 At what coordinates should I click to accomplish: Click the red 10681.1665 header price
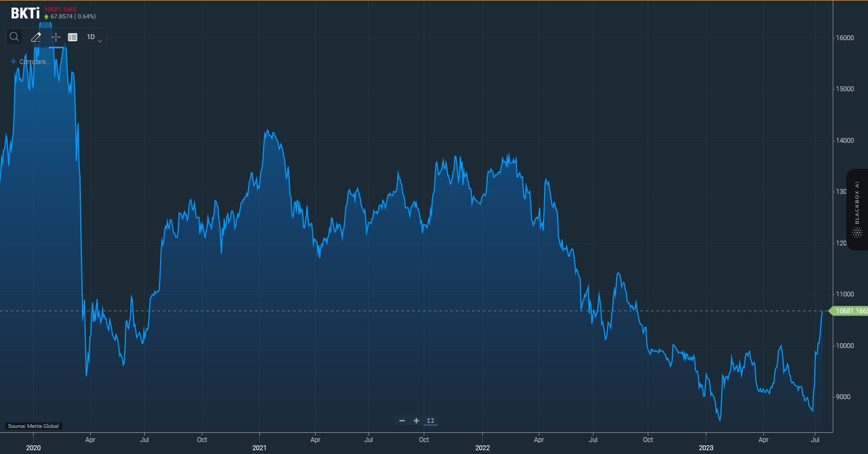click(x=60, y=9)
